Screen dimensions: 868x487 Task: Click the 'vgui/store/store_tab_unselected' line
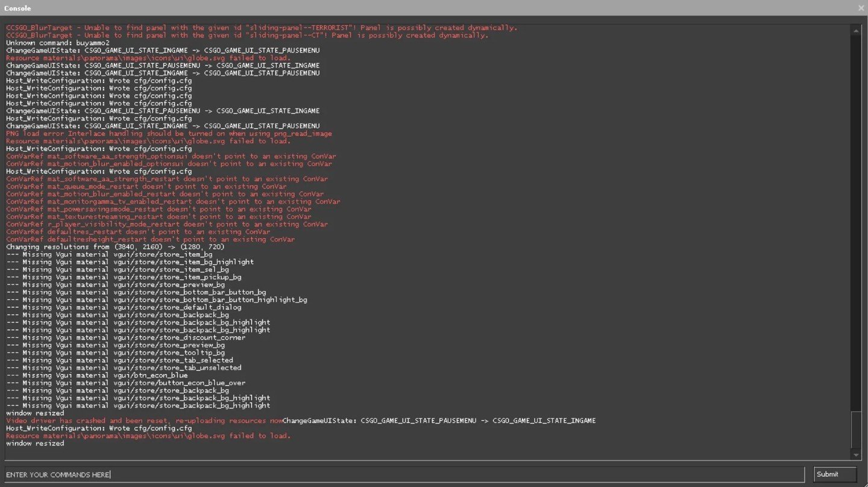[x=124, y=368]
